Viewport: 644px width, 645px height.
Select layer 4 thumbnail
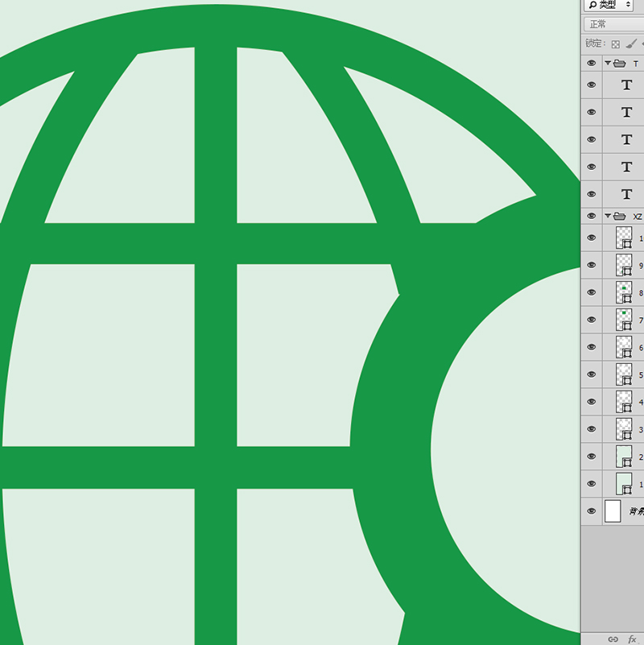click(624, 402)
